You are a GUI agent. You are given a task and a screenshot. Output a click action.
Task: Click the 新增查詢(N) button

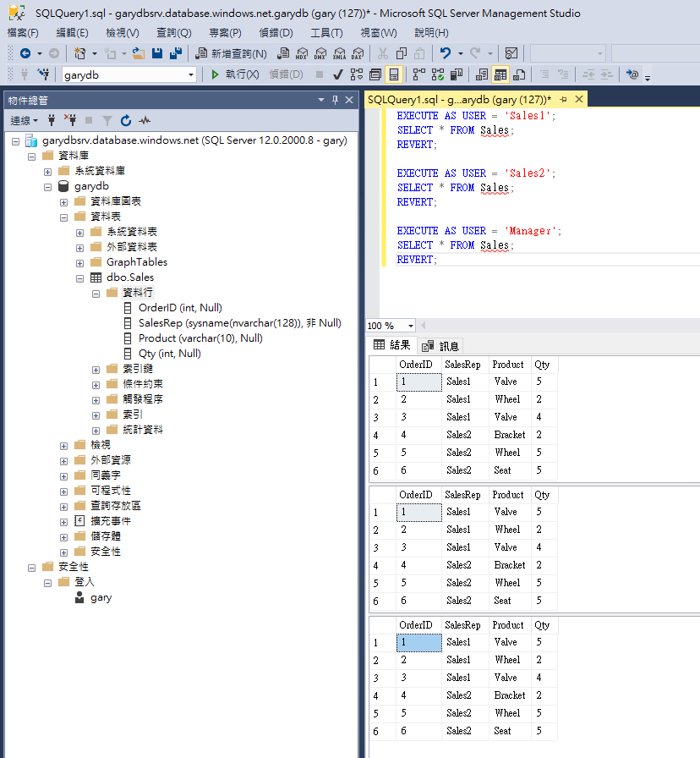pyautogui.click(x=231, y=53)
